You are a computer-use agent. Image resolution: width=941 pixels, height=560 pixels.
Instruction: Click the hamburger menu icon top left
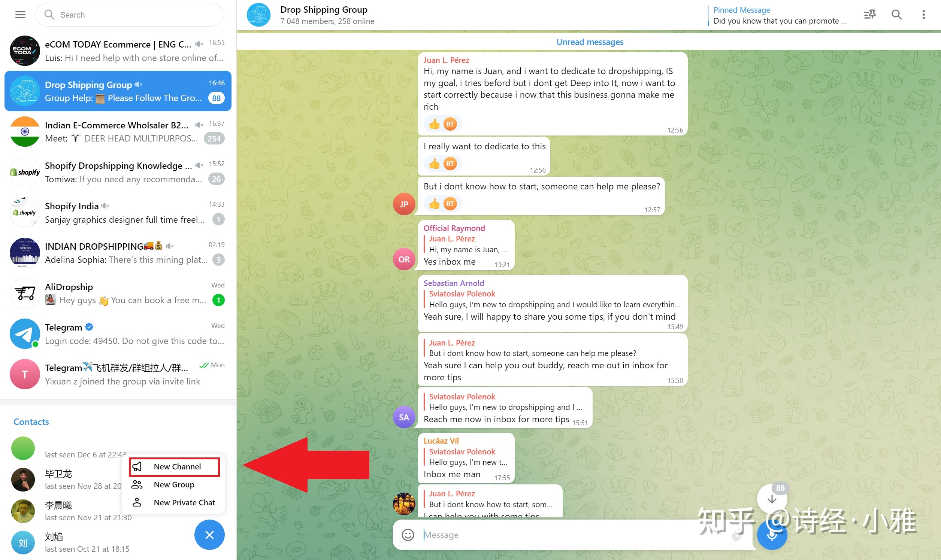[20, 15]
